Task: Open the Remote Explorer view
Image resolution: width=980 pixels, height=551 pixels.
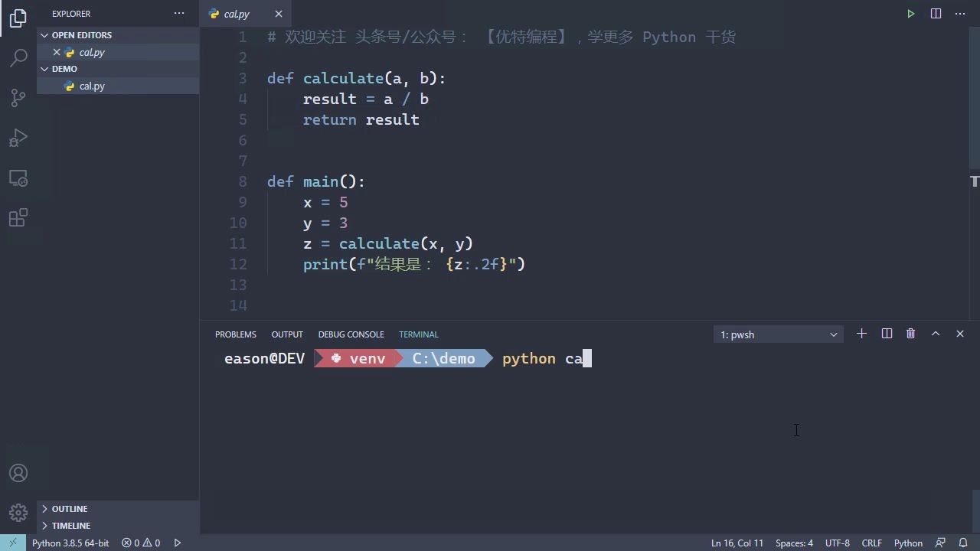Action: [18, 178]
